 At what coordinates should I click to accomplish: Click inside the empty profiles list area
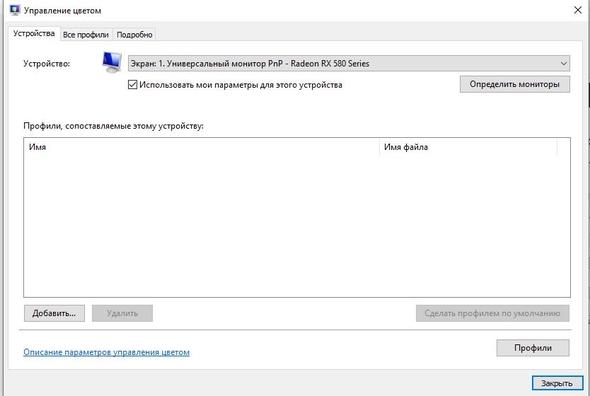[x=297, y=226]
